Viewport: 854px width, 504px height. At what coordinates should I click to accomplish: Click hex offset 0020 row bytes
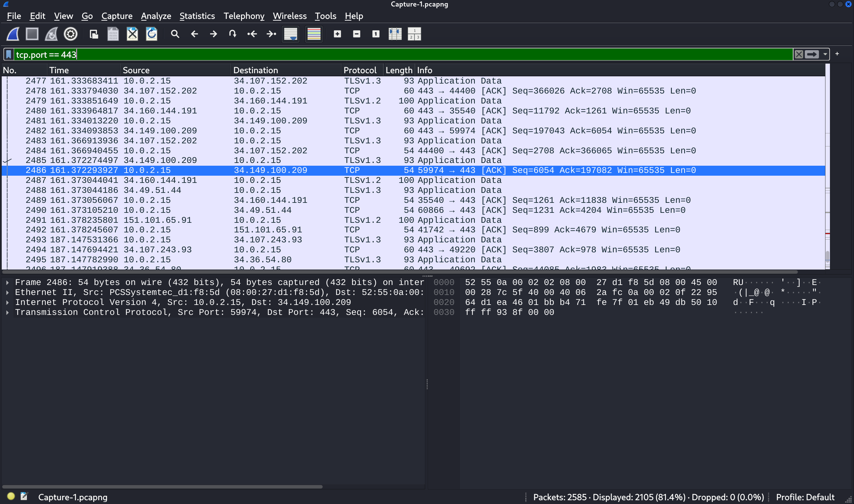tap(591, 303)
